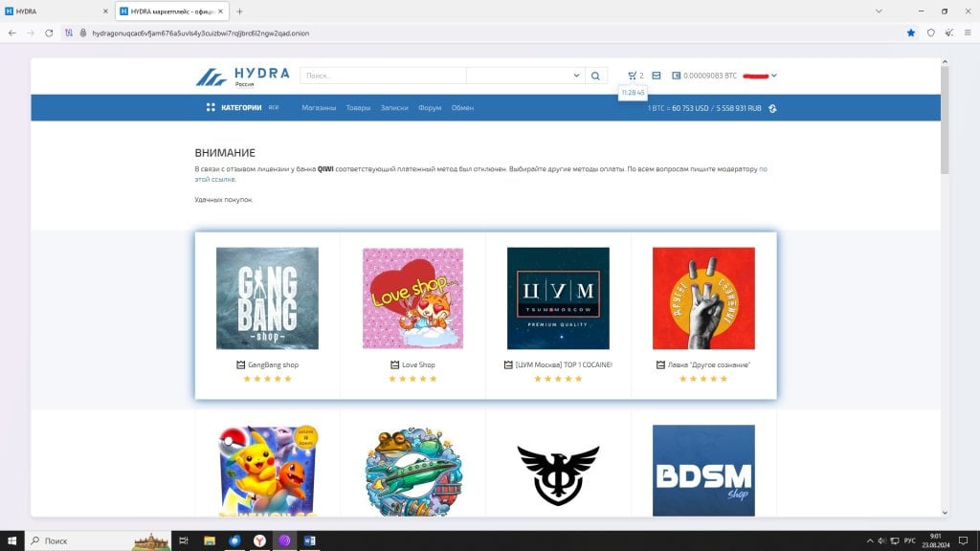Open the shield security level icon
Viewport: 980px width, 551px height.
click(x=930, y=33)
